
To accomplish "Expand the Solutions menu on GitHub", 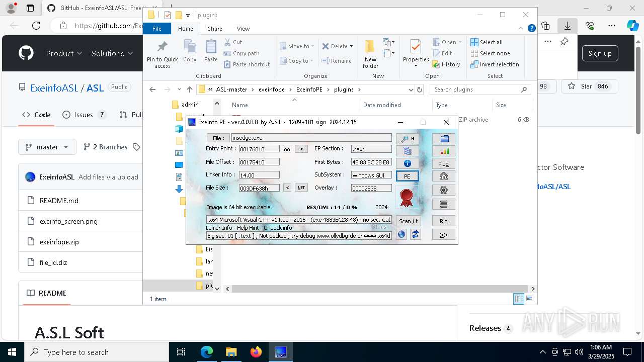I will point(112,53).
